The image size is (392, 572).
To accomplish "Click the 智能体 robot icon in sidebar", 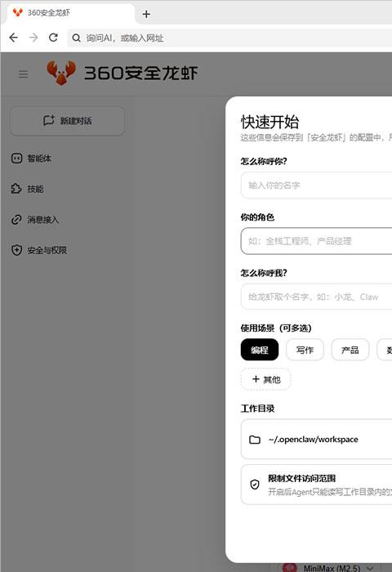I will [x=17, y=158].
